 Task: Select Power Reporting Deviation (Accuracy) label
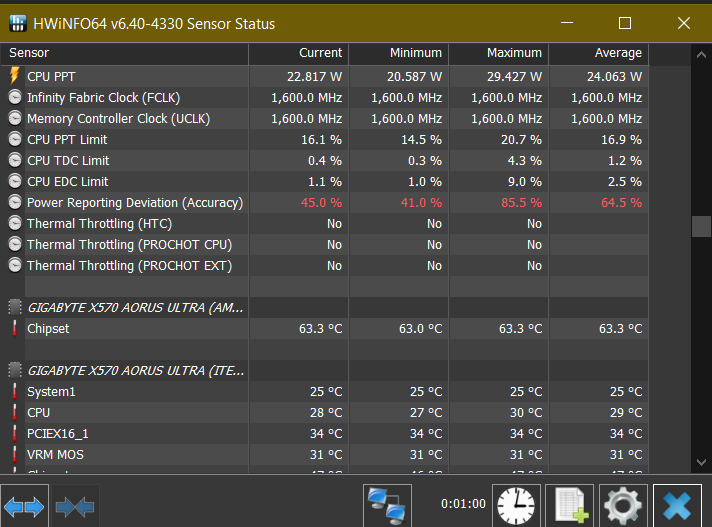[x=135, y=203]
